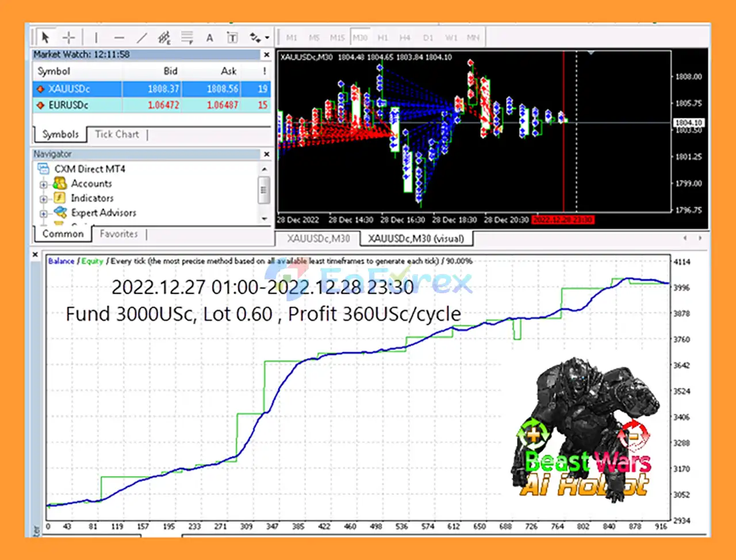Select the EURUSDc row in Market Watch
736x560 pixels.
tap(68, 105)
